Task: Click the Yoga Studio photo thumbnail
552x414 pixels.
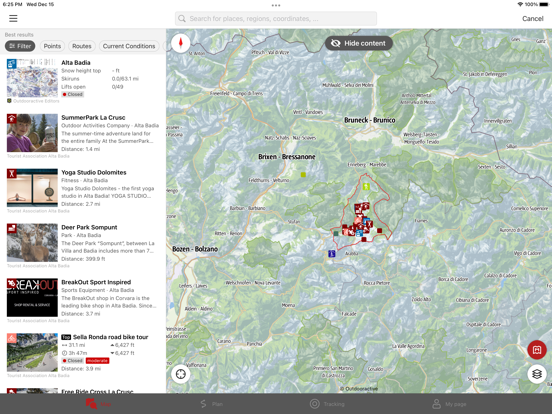Action: click(32, 188)
